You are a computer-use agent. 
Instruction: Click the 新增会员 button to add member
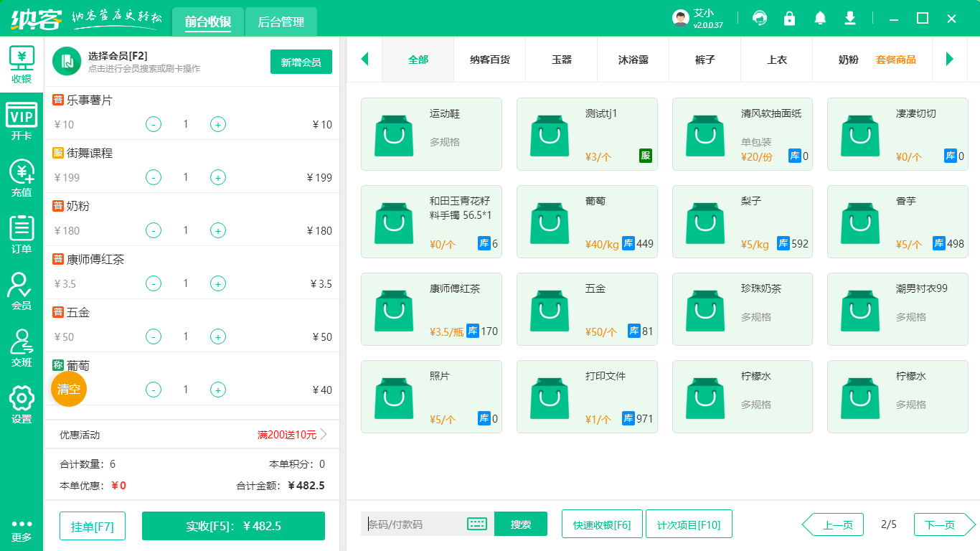[301, 62]
